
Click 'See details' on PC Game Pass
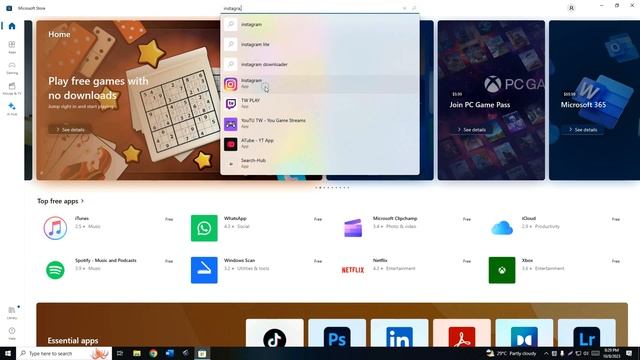471,130
